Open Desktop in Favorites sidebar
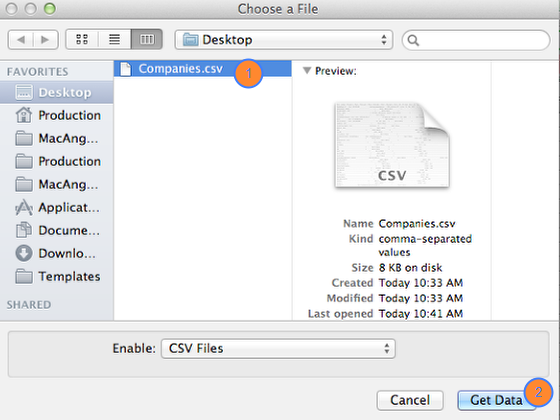Viewport: 560px width, 420px height. [x=57, y=92]
